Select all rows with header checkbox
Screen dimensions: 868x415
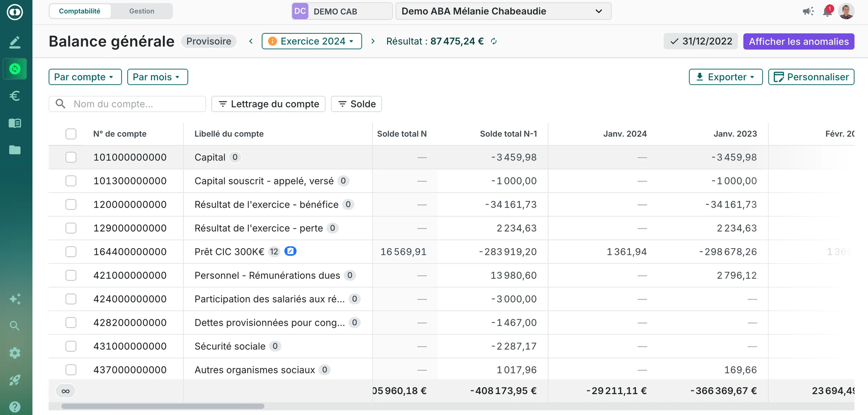71,134
